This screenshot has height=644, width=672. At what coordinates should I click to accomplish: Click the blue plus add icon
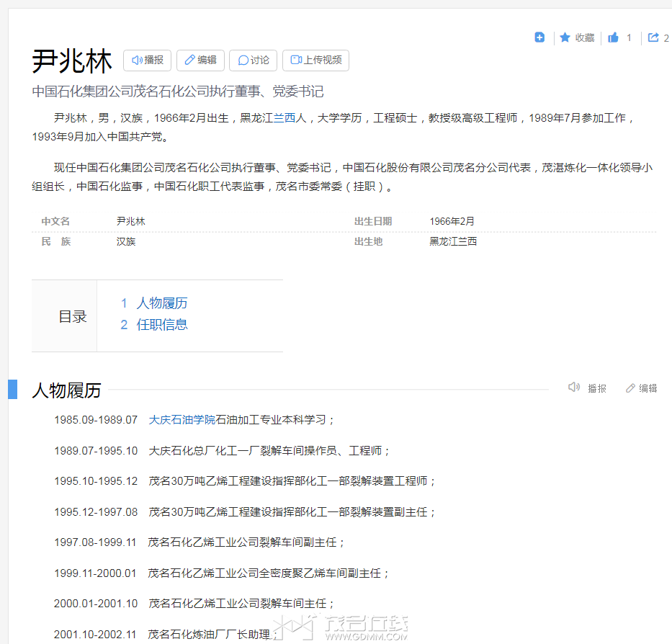coord(539,37)
